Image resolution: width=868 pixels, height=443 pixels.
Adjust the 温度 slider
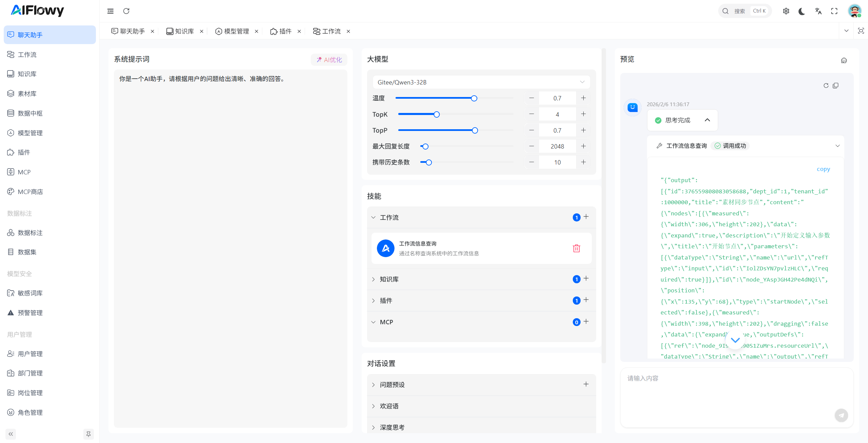coord(474,98)
